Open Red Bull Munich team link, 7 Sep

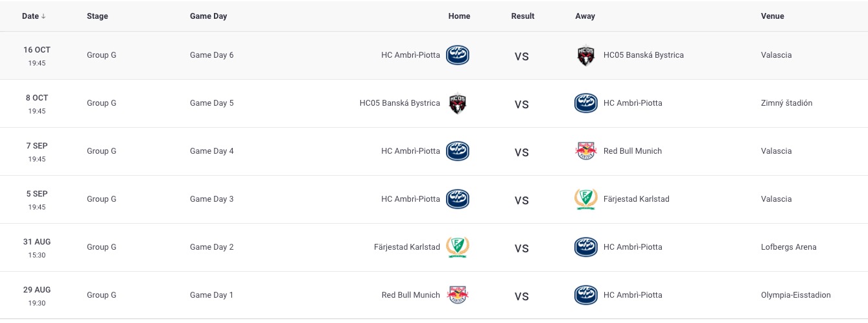(x=633, y=151)
